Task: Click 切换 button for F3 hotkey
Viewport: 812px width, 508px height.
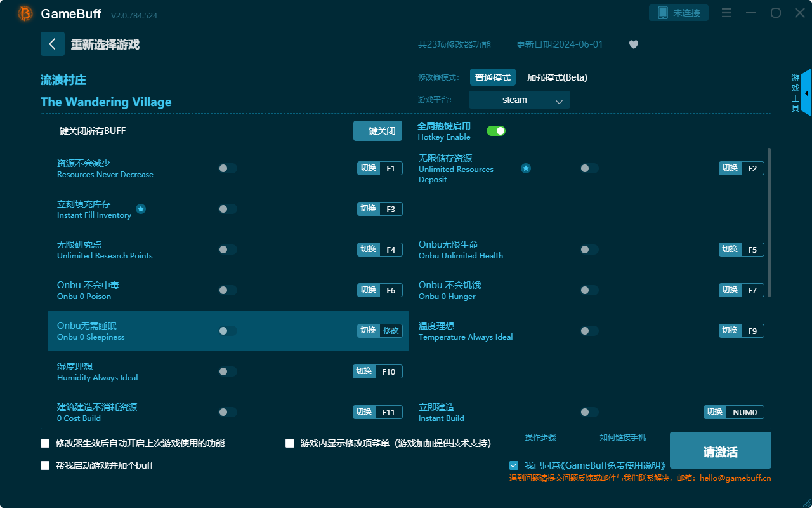Action: click(369, 209)
